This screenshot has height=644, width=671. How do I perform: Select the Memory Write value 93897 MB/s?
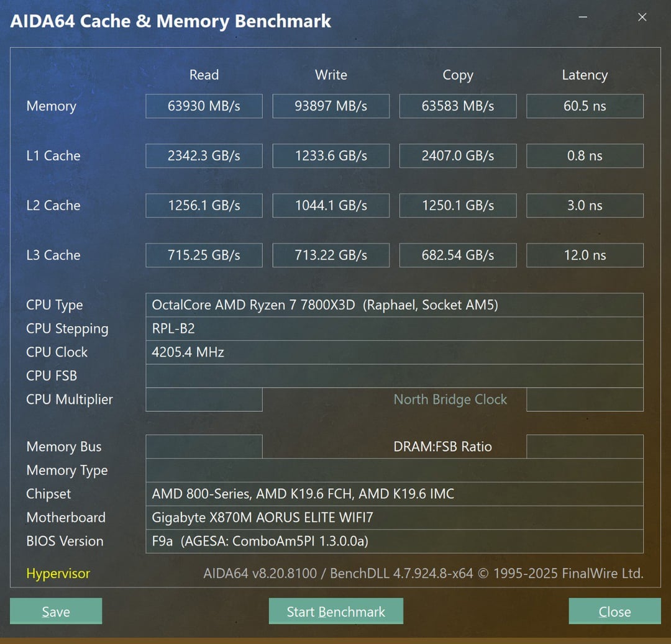pyautogui.click(x=331, y=106)
